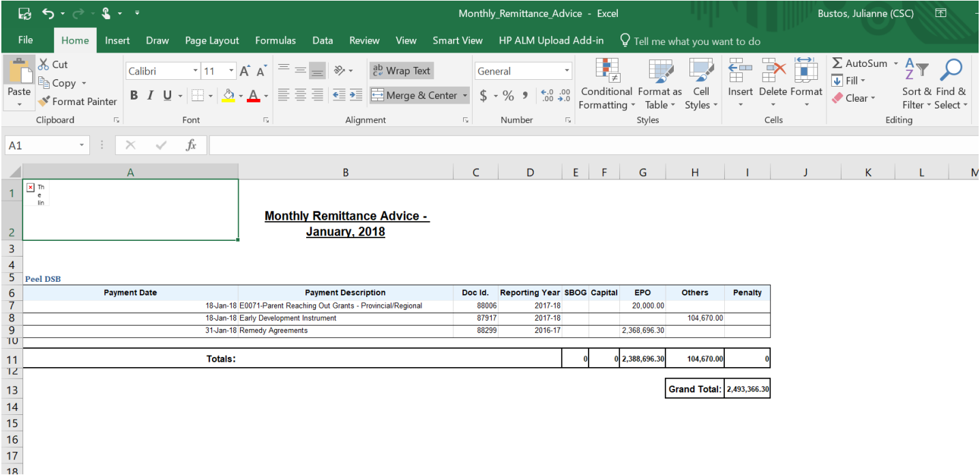The width and height of the screenshot is (980, 475).
Task: Toggle Italic formatting
Action: coord(150,96)
